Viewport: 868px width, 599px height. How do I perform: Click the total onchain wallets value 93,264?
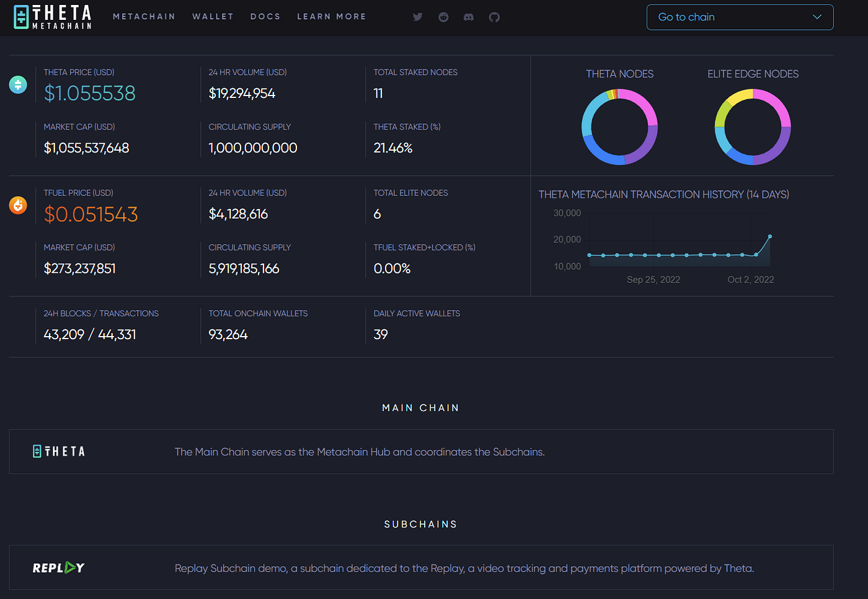click(228, 334)
